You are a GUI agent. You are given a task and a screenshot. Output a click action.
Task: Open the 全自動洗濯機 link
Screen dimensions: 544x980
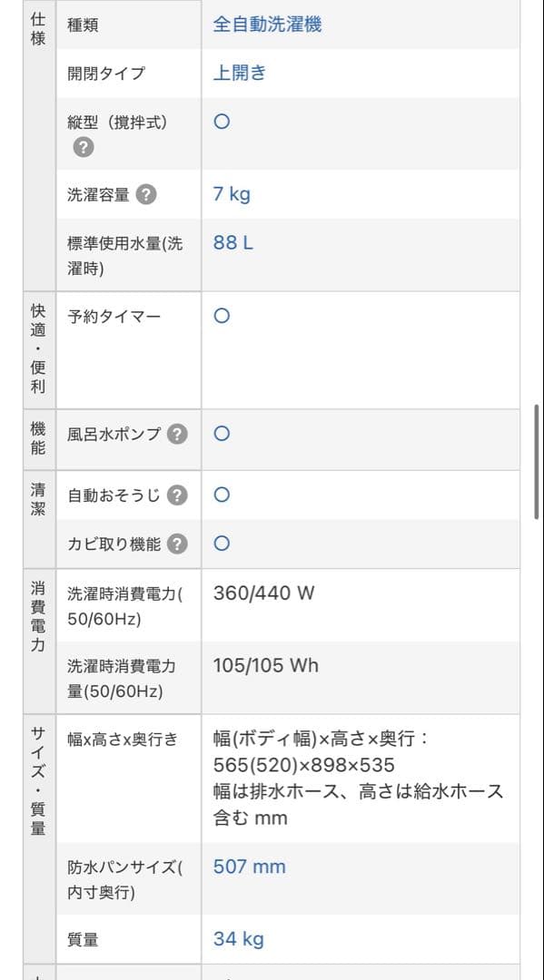268,24
